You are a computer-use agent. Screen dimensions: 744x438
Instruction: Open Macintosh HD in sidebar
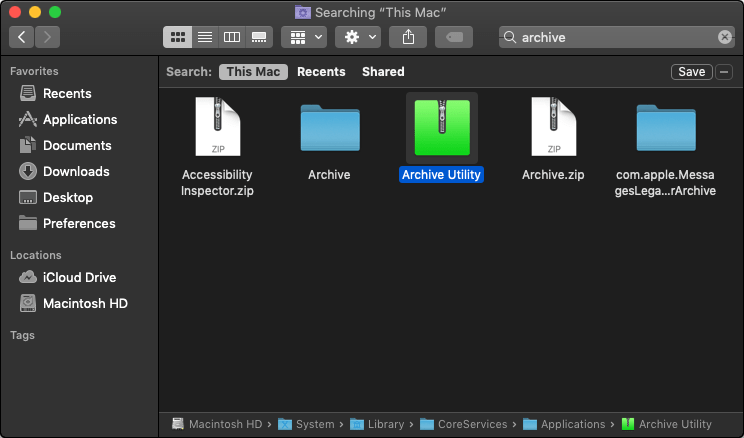click(x=73, y=303)
